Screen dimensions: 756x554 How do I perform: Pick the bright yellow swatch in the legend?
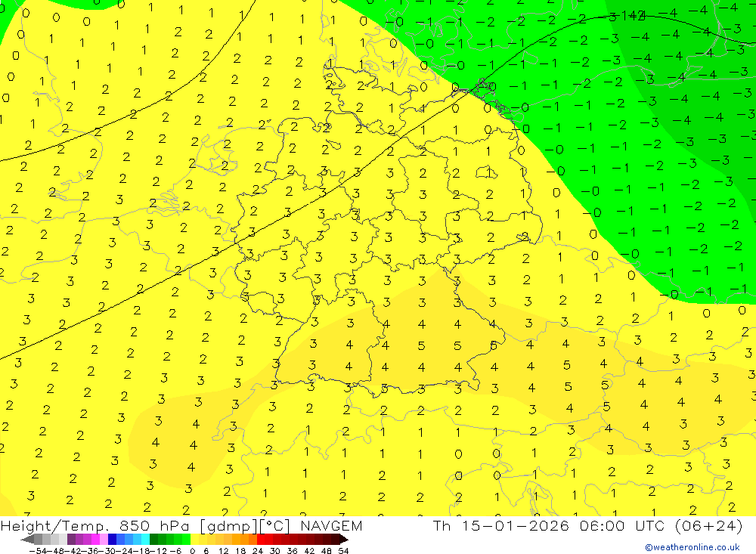194,540
